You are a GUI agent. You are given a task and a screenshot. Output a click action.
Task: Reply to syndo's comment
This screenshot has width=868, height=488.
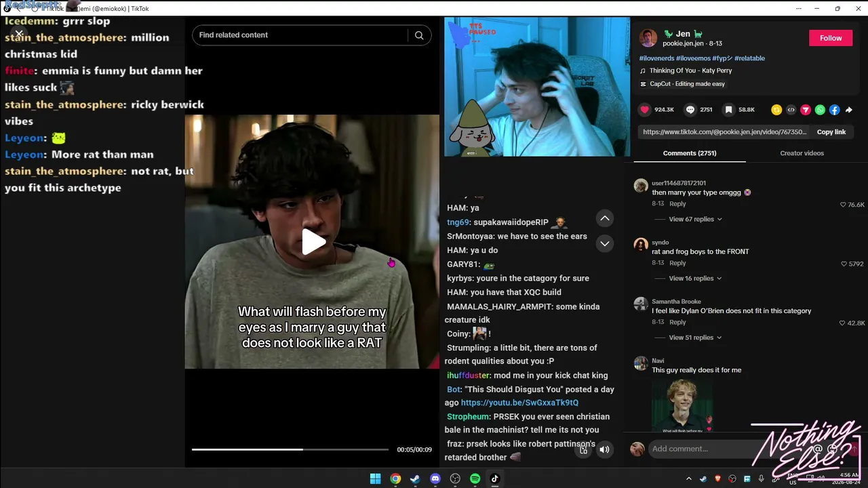pos(677,263)
